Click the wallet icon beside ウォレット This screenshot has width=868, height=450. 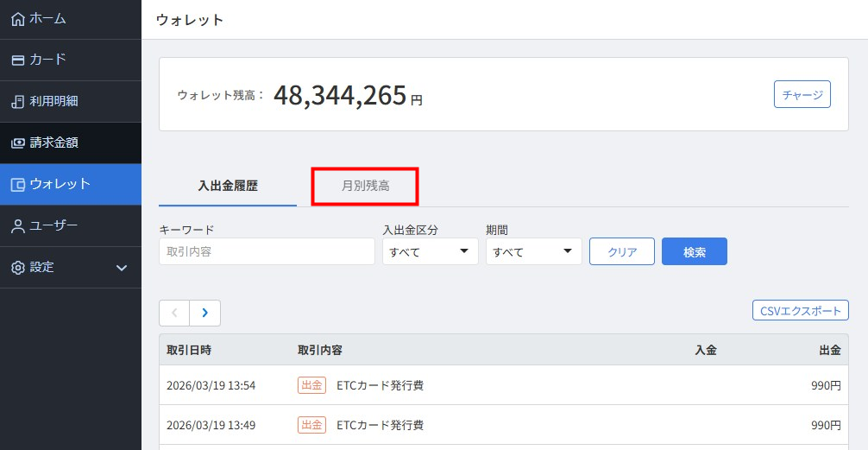coord(17,185)
